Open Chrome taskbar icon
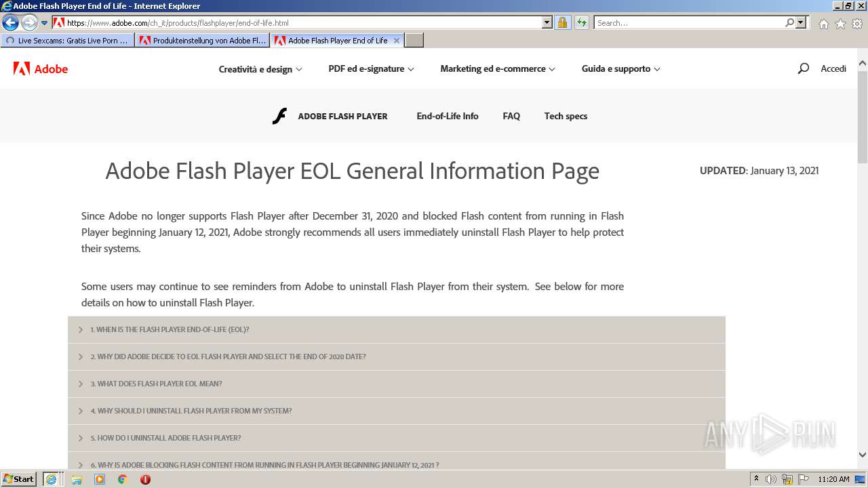The image size is (868, 488). [x=123, y=479]
